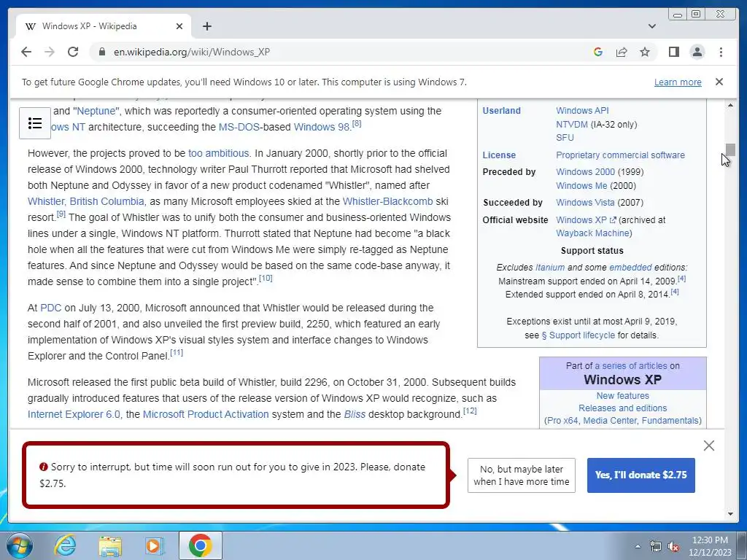747x560 pixels.
Task: Click the lock icon in the address bar
Action: [x=101, y=52]
